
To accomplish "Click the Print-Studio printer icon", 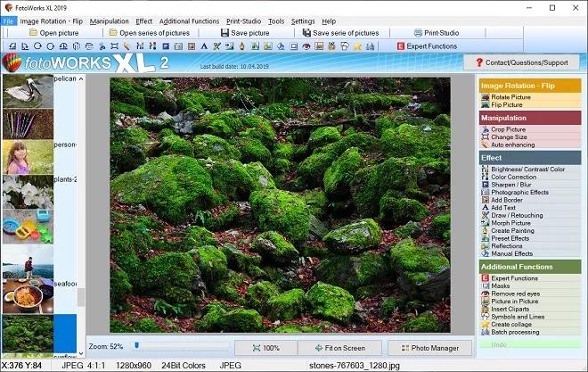I will click(x=418, y=33).
